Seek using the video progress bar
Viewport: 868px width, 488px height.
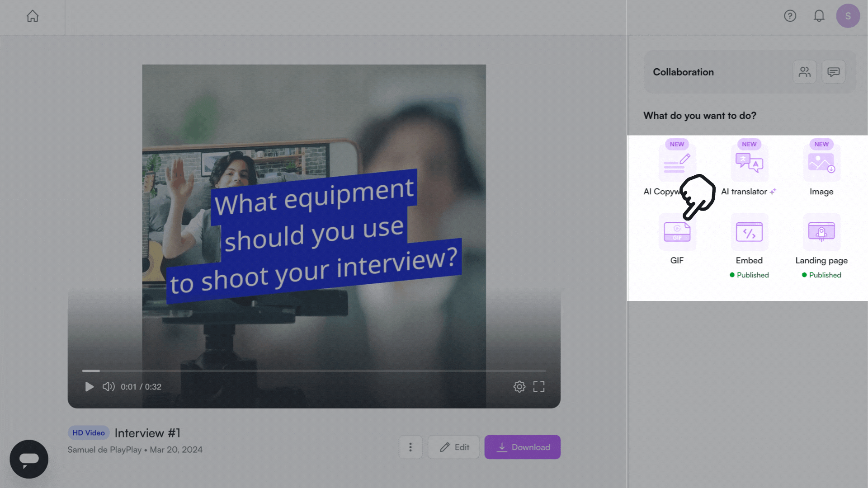[x=314, y=371]
